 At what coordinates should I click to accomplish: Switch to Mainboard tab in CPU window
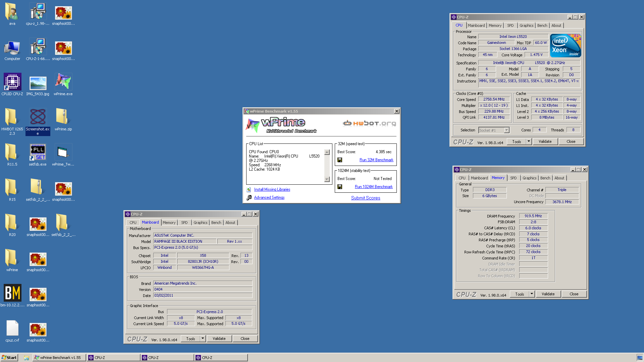476,25
